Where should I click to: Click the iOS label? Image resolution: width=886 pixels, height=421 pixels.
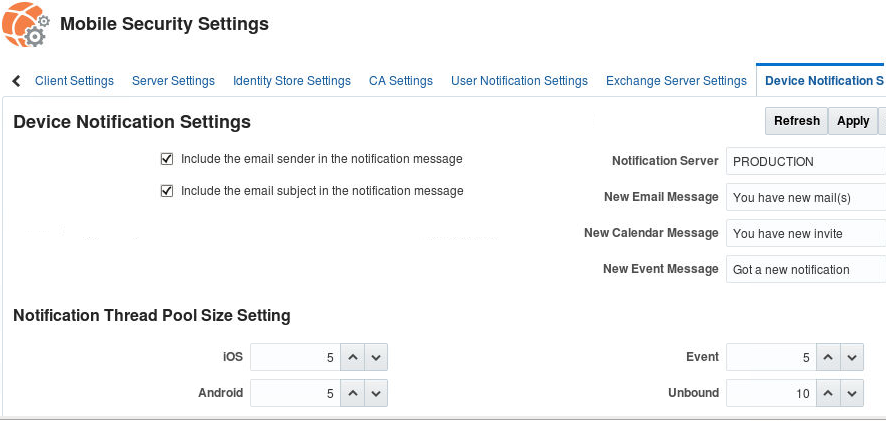click(x=233, y=357)
